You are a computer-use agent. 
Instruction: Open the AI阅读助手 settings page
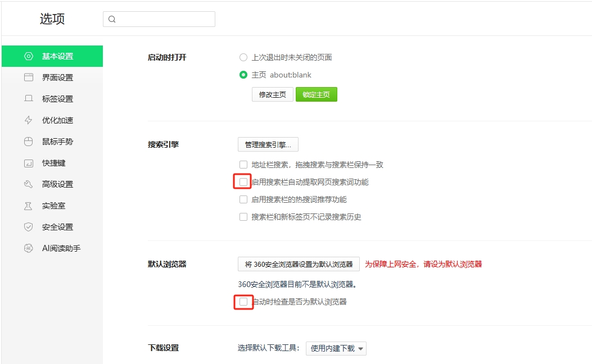(x=61, y=248)
